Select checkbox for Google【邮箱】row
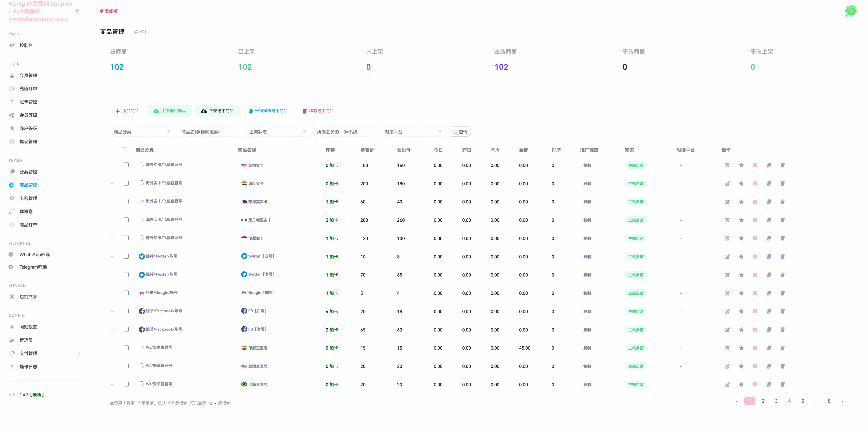Viewport: 868px width, 434px height. (126, 293)
